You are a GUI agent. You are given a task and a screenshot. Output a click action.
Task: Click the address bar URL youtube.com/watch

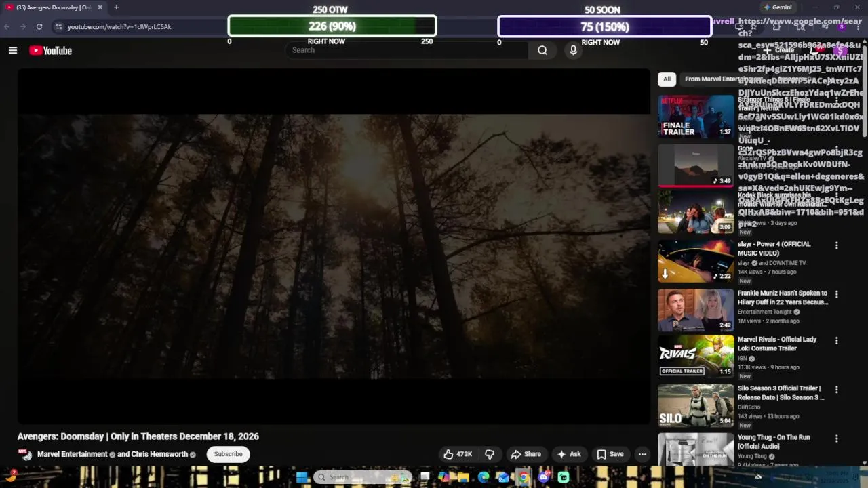[119, 26]
